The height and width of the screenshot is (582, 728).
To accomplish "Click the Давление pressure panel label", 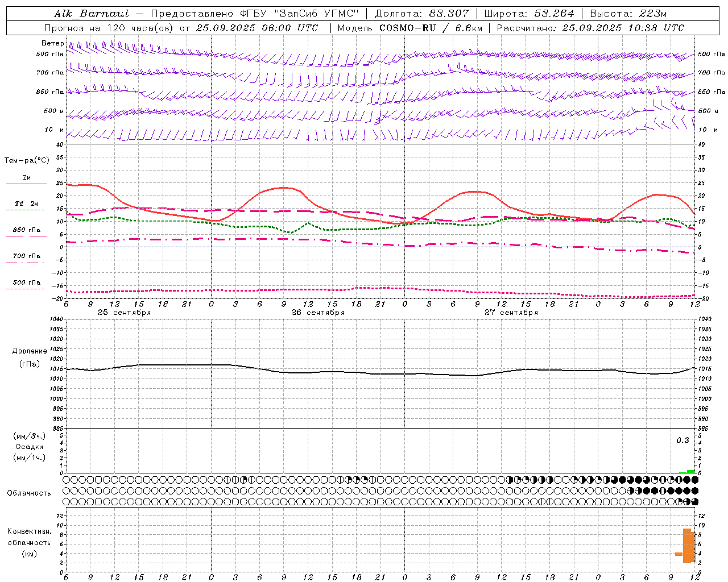I will [30, 351].
